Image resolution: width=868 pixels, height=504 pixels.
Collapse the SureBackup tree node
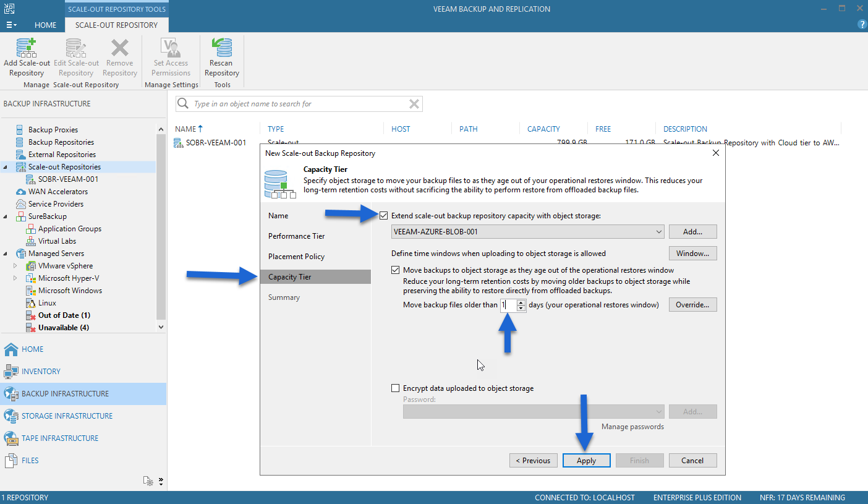pos(6,216)
